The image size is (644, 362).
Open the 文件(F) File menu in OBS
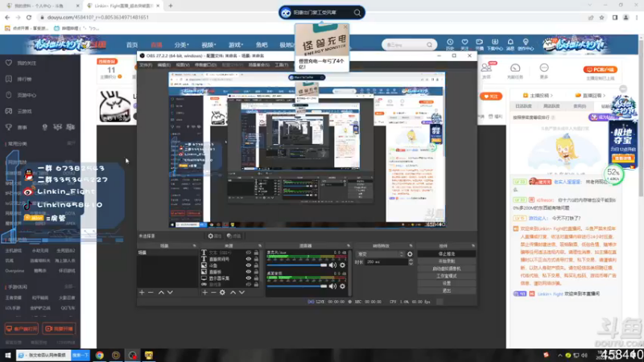(146, 65)
